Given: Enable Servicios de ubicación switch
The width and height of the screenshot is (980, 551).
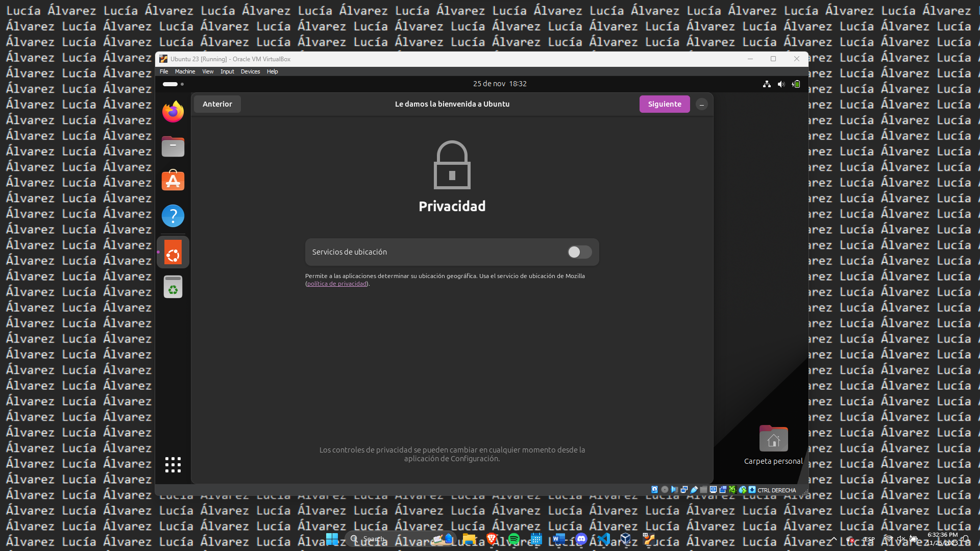Looking at the screenshot, I should click(x=579, y=252).
